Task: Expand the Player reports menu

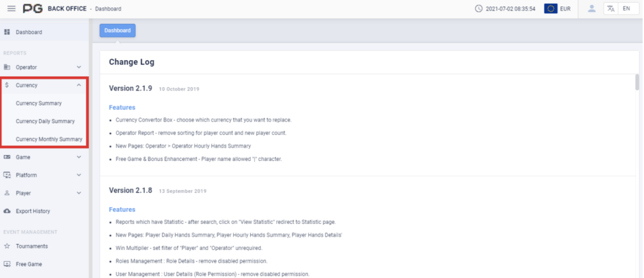Action: [79, 193]
